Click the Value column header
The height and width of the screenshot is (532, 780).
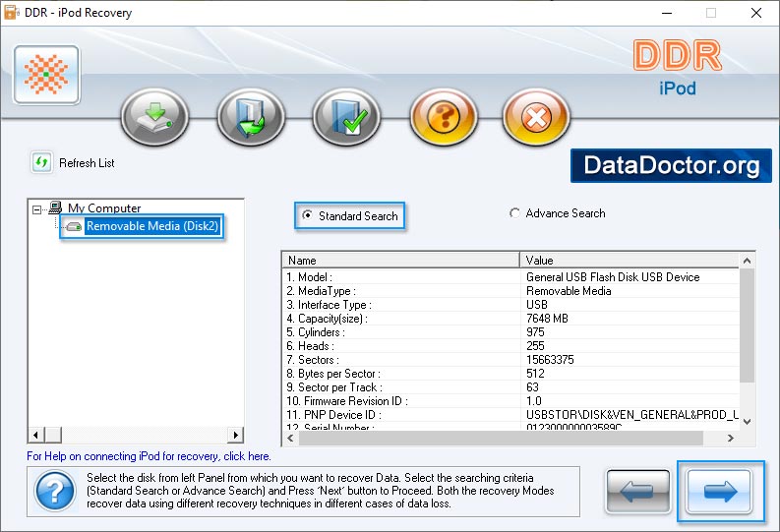[630, 260]
